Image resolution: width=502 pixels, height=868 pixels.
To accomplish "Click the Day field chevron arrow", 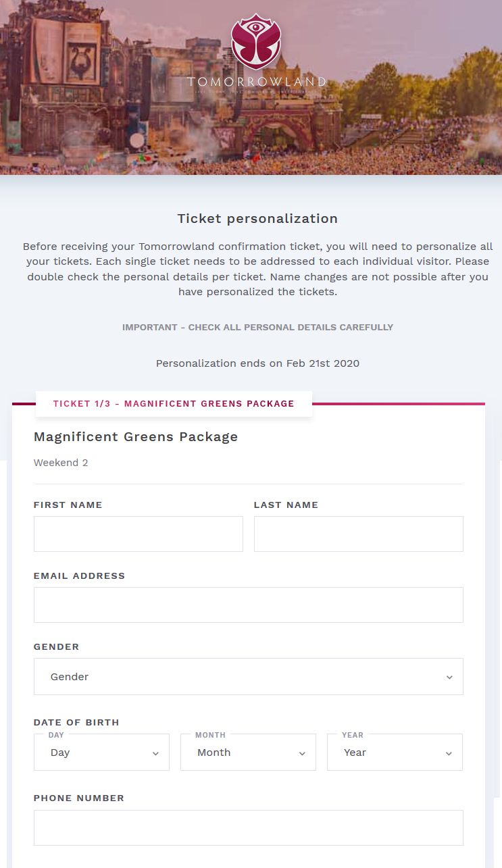I will pyautogui.click(x=155, y=752).
